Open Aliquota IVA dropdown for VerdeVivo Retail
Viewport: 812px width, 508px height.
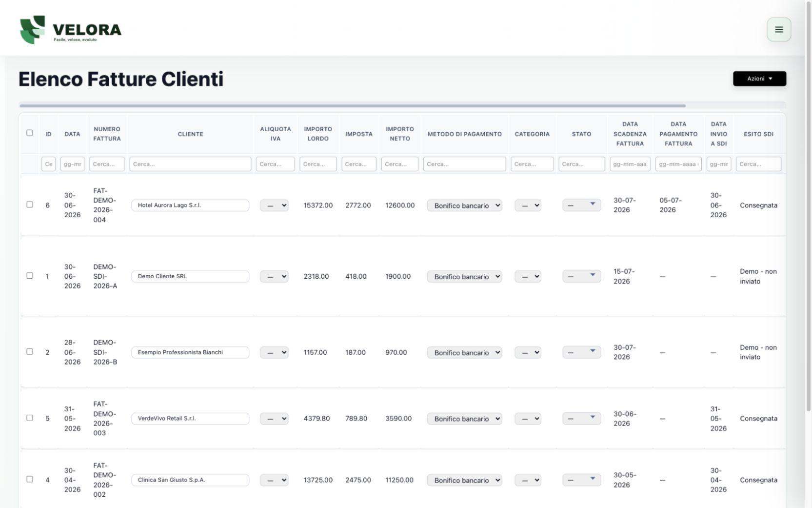274,419
